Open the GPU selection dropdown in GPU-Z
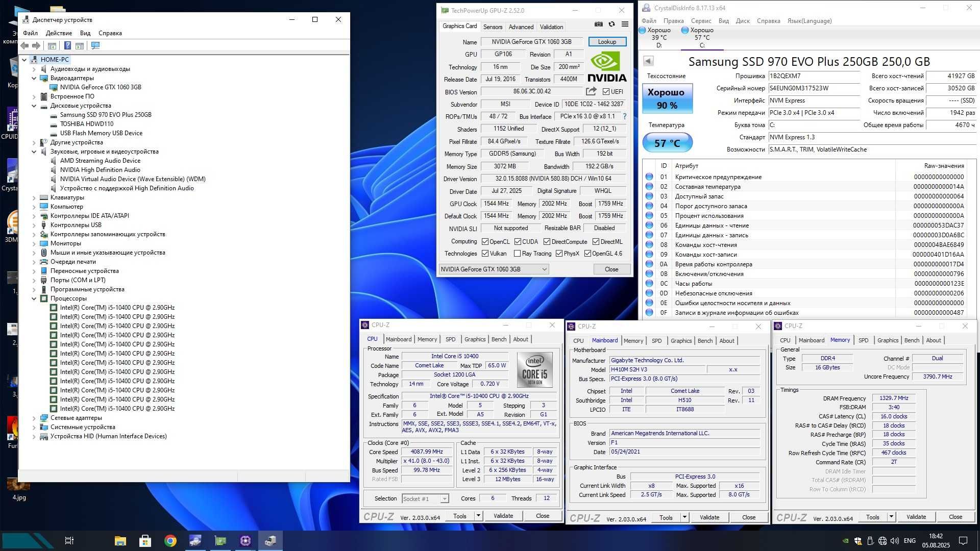 coord(494,269)
